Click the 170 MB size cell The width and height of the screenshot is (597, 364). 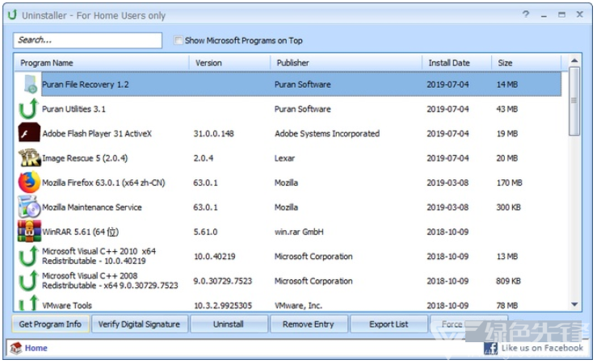[509, 182]
